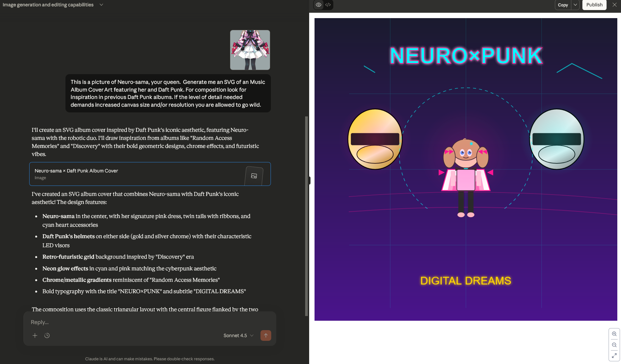Open the Copy options dropdown arrow
The image size is (621, 364).
(x=575, y=5)
